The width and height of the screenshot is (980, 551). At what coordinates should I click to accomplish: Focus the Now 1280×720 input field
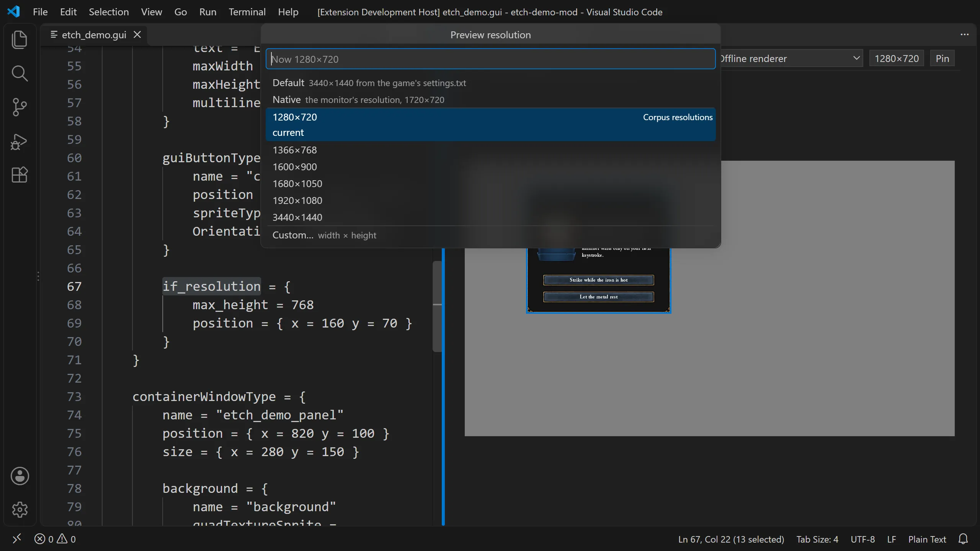tap(490, 59)
